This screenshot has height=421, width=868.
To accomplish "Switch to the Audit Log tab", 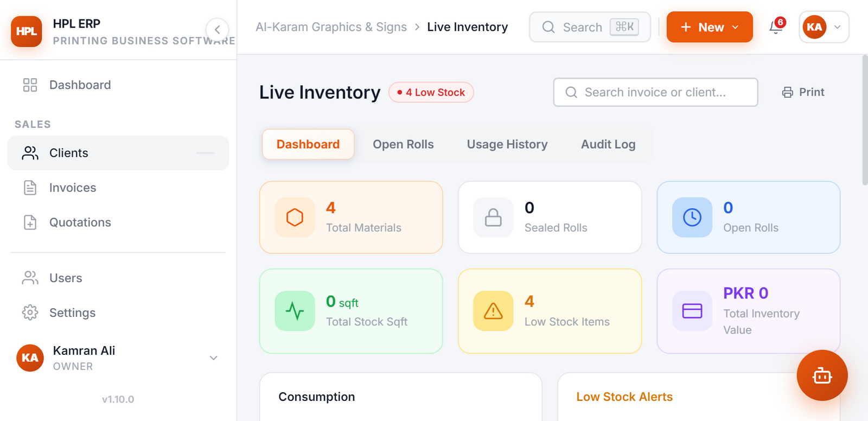I will [x=608, y=144].
